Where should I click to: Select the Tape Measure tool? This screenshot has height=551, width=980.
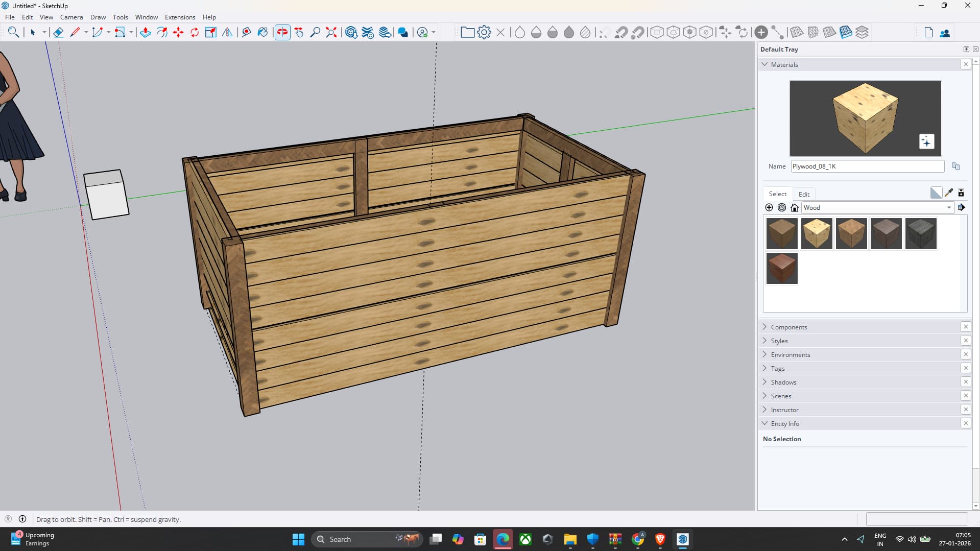(x=246, y=33)
